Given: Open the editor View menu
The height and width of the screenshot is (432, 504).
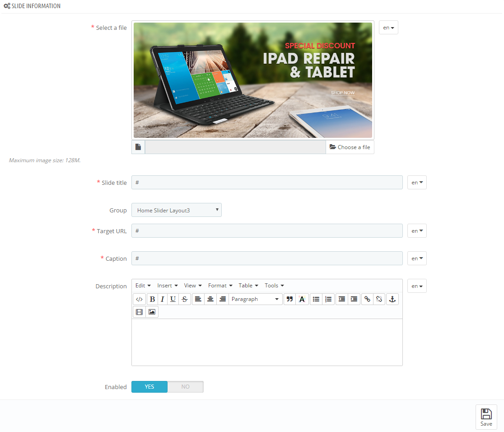Looking at the screenshot, I should (x=193, y=286).
